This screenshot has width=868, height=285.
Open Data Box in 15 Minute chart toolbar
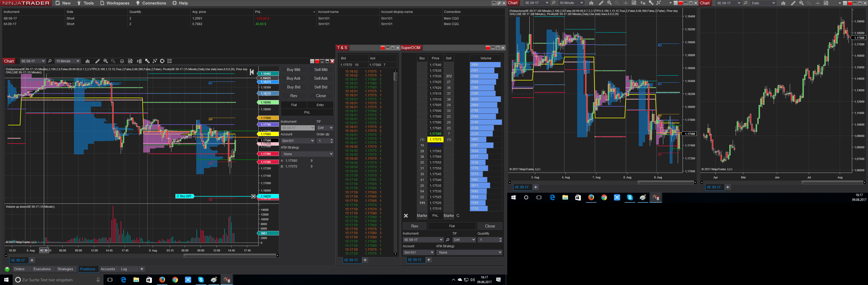click(130, 61)
